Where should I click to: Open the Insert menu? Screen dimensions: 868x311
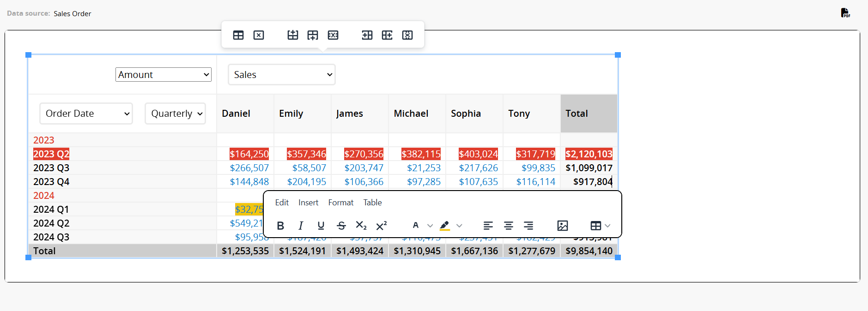[308, 203]
